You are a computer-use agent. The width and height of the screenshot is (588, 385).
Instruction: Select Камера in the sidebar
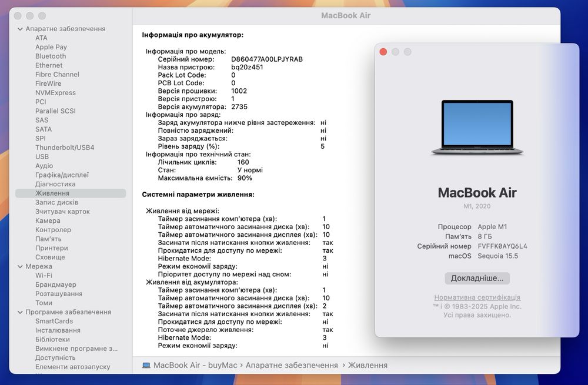tap(48, 221)
